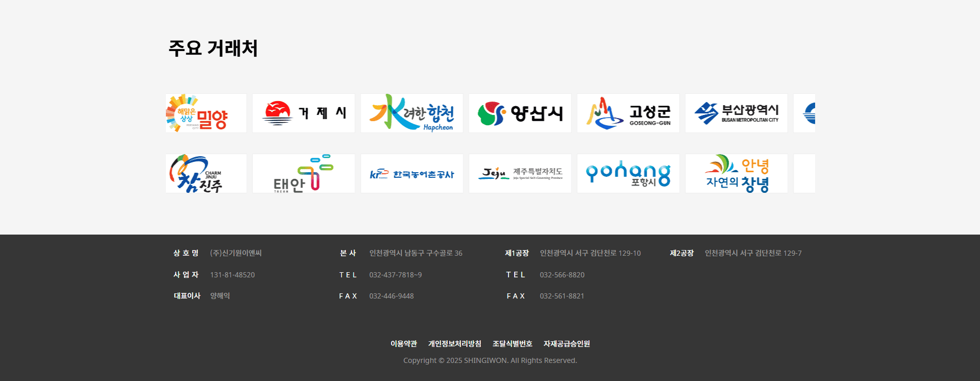Image resolution: width=980 pixels, height=381 pixels.
Task: Open the 한국농어촌공사 KR logo
Action: [412, 173]
